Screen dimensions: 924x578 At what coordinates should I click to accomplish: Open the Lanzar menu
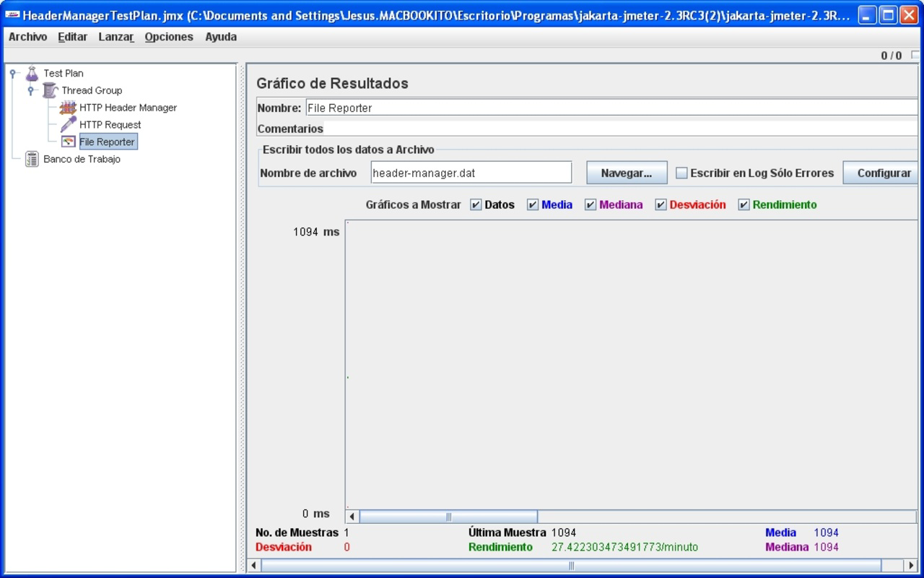116,37
